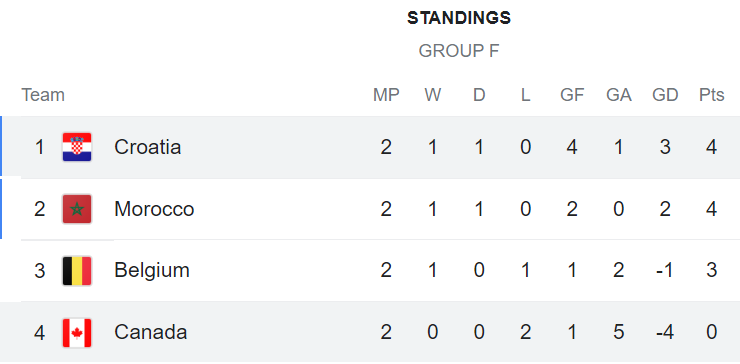Click the Morocco flag icon

pyautogui.click(x=77, y=209)
